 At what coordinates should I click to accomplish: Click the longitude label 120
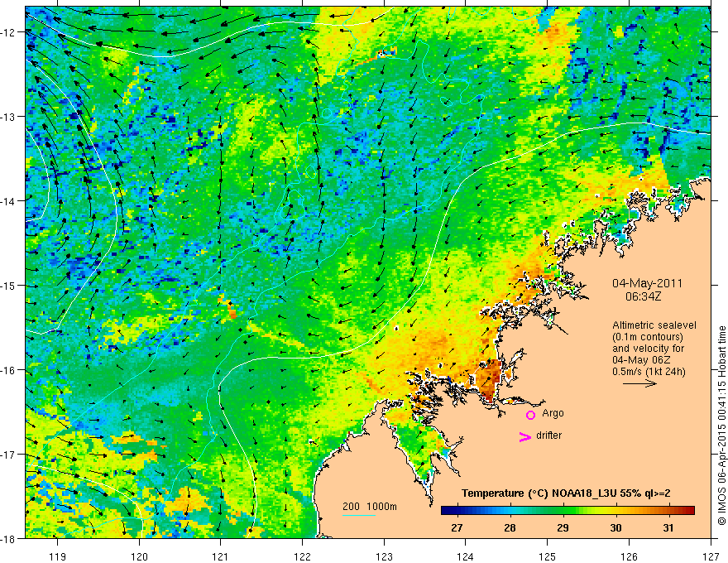pyautogui.click(x=139, y=556)
